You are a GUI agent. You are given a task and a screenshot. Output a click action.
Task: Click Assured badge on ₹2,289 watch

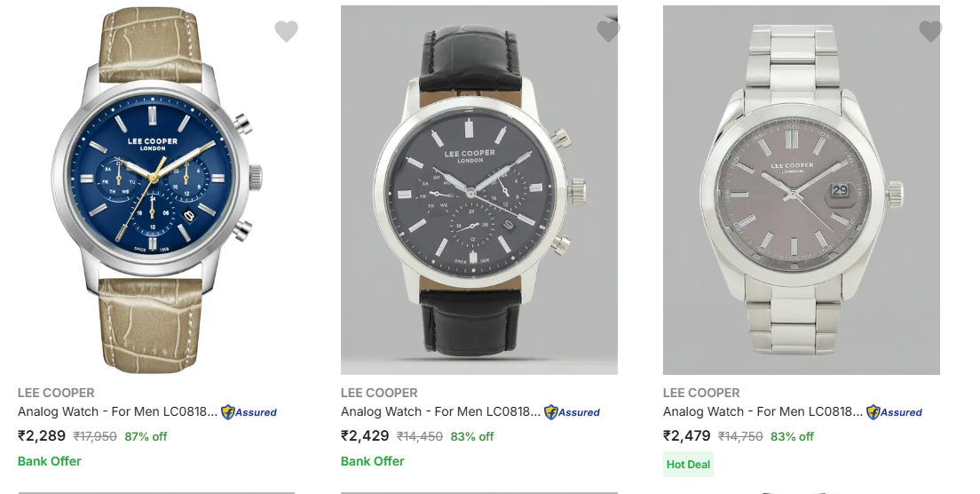pos(249,412)
